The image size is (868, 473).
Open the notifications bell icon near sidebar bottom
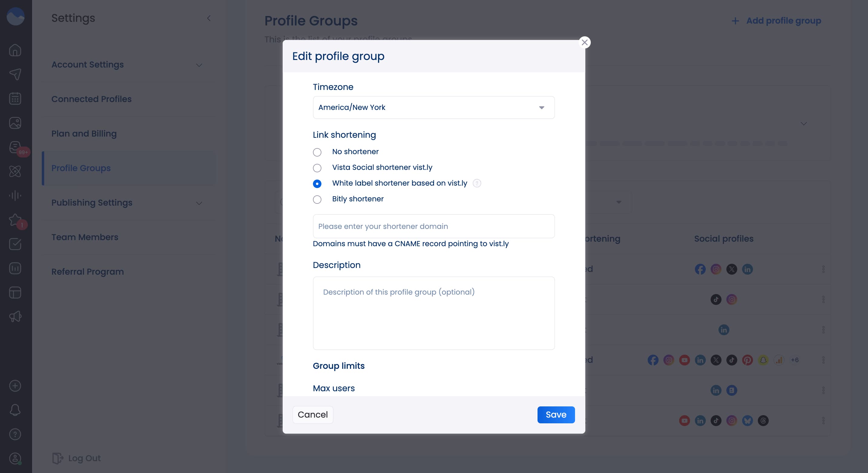coord(15,410)
